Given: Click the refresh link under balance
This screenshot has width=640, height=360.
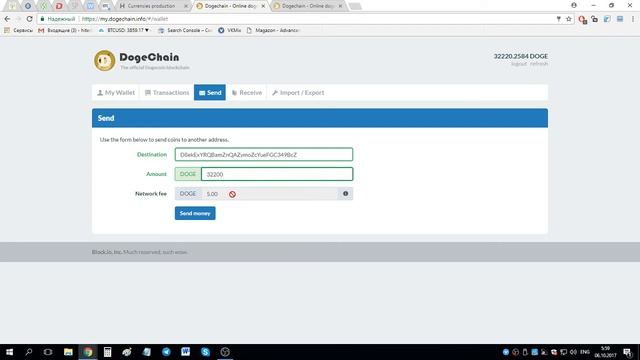Looking at the screenshot, I should tap(539, 64).
